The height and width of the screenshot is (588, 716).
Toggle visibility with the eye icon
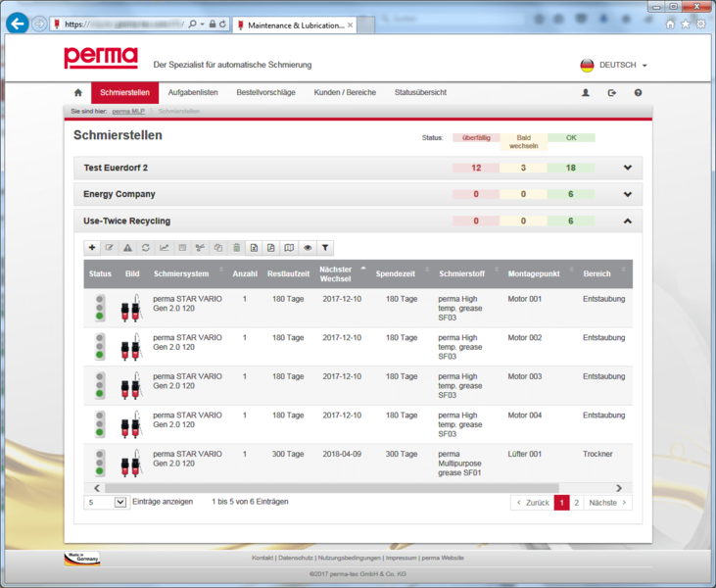308,248
